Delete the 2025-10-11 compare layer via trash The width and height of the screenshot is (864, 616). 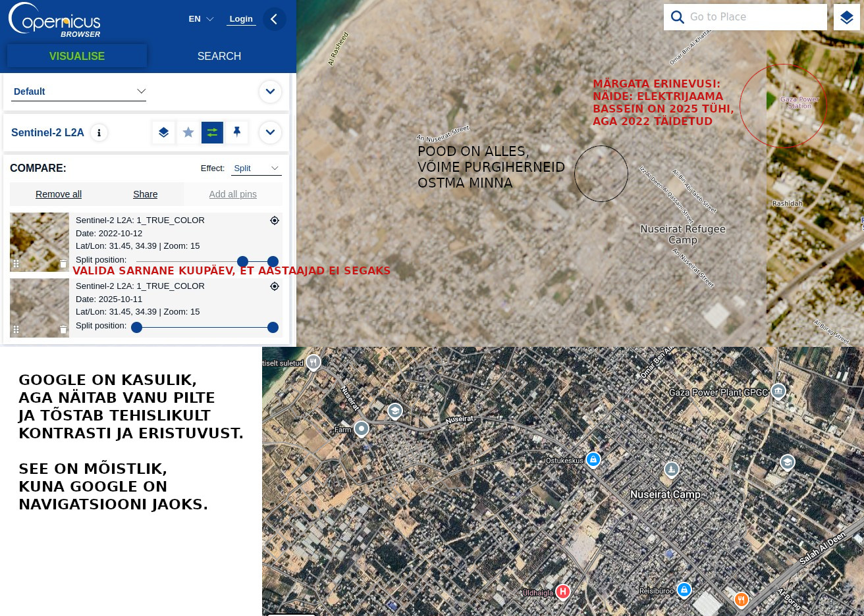pyautogui.click(x=63, y=330)
